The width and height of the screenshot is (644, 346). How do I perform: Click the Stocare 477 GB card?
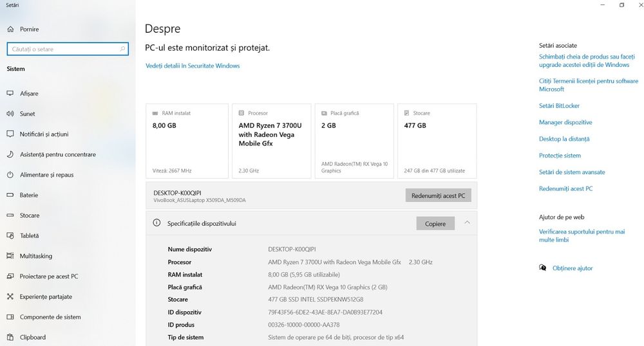tap(437, 141)
